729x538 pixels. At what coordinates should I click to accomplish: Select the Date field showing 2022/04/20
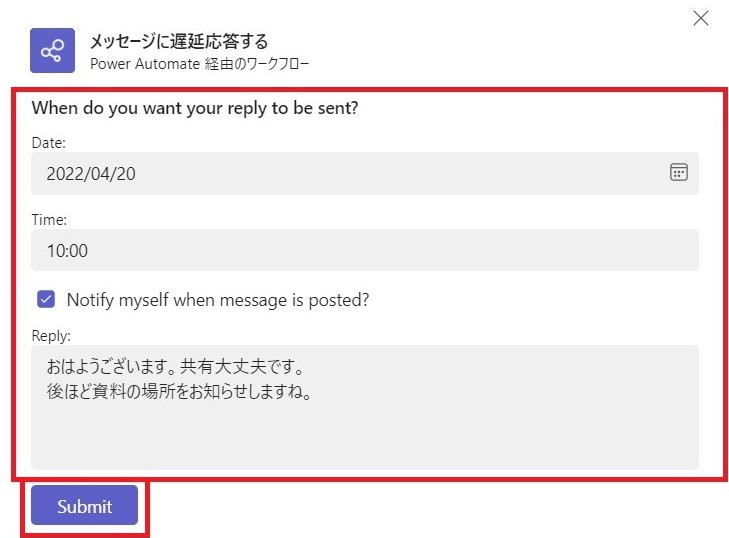pyautogui.click(x=364, y=173)
